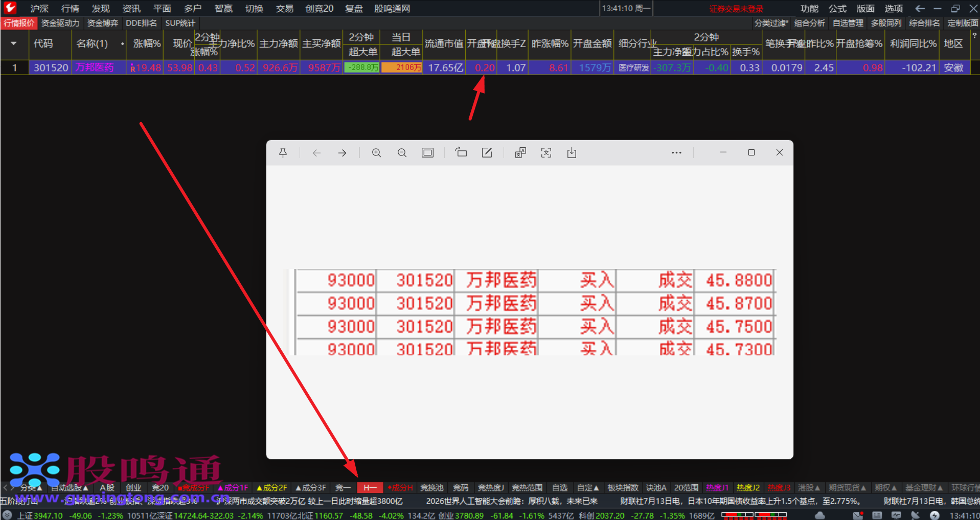Select the 板块指数 bottom tab
This screenshot has width=980, height=520.
pyautogui.click(x=623, y=488)
